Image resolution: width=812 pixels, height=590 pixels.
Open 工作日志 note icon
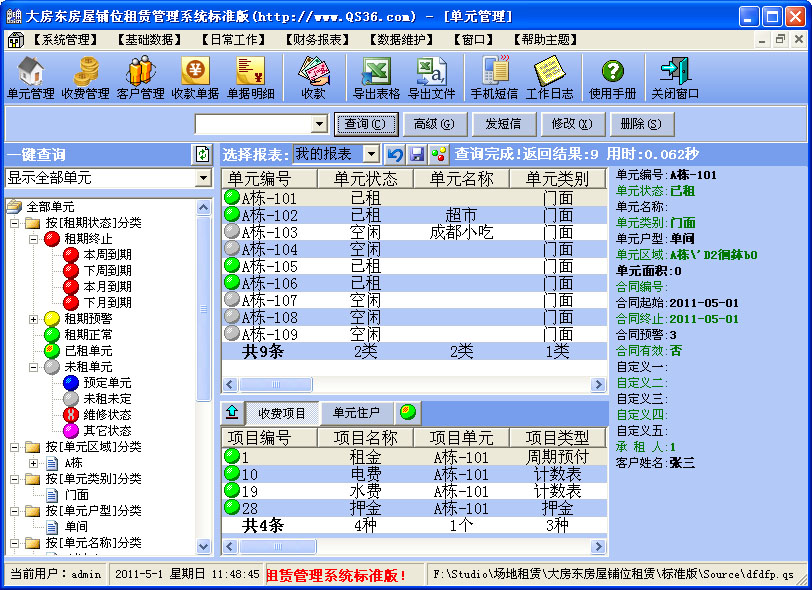549,78
